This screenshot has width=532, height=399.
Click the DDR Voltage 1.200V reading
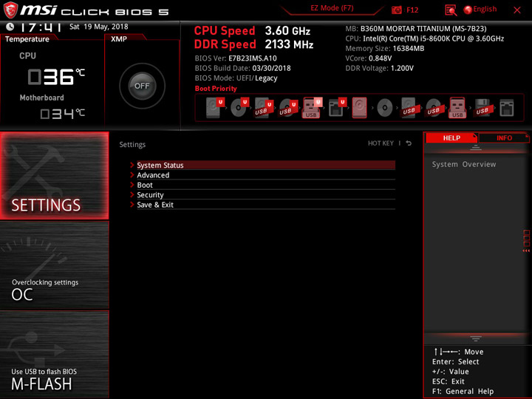click(x=379, y=68)
